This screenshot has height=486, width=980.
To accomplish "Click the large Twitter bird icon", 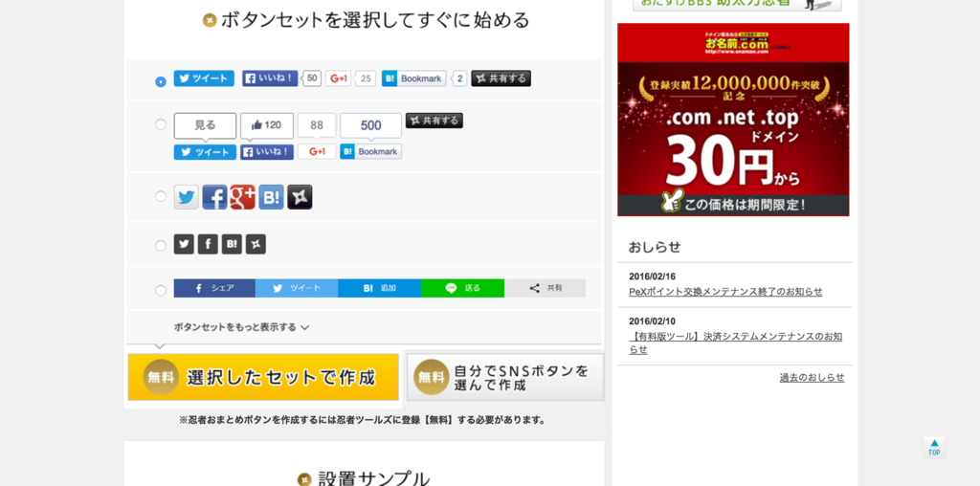I will tap(187, 197).
